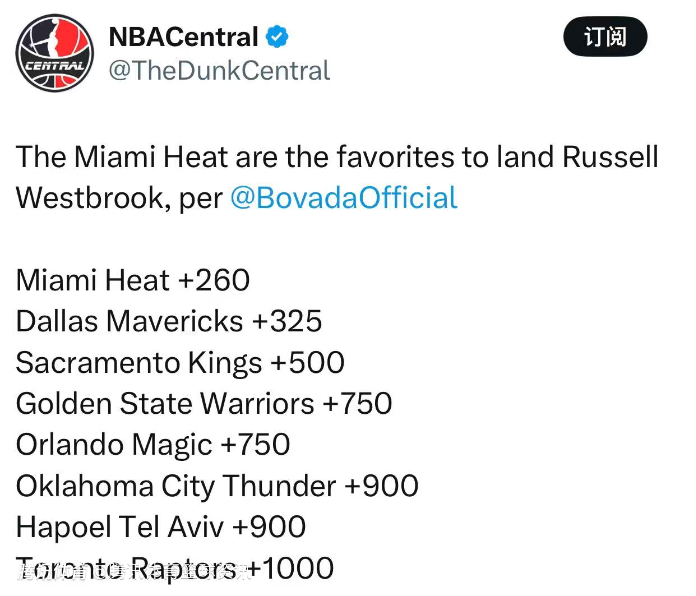The image size is (696, 596).
Task: Click the "favorites" word in the tweet
Action: pos(395,157)
